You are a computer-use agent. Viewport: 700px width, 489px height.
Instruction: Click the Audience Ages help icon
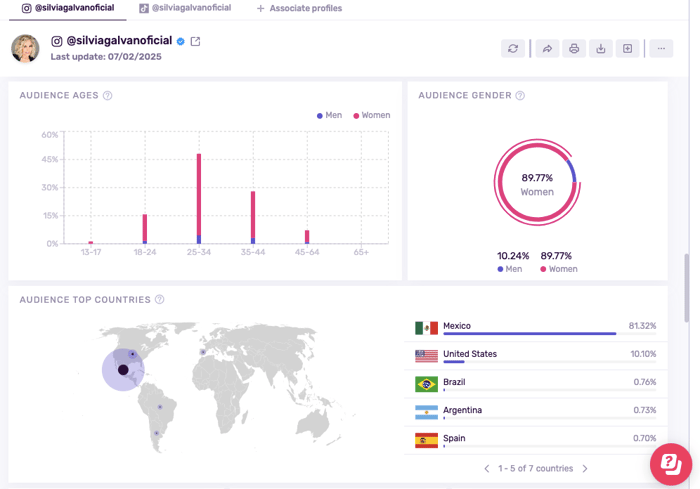(108, 96)
